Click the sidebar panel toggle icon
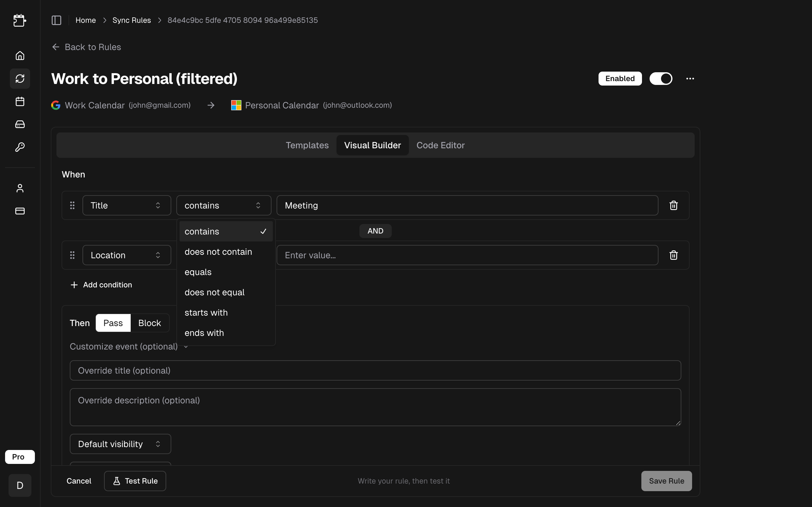 [56, 20]
